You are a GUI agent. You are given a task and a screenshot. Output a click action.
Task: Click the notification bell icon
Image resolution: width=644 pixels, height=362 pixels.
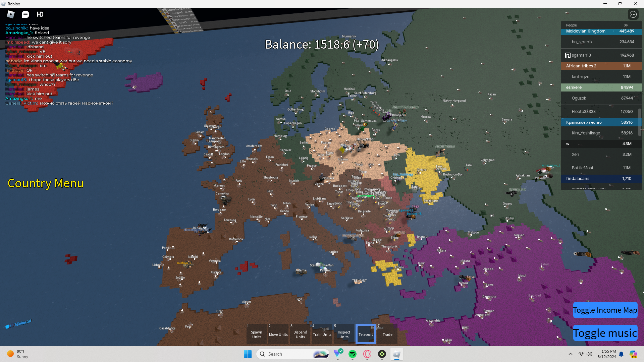pos(621,354)
